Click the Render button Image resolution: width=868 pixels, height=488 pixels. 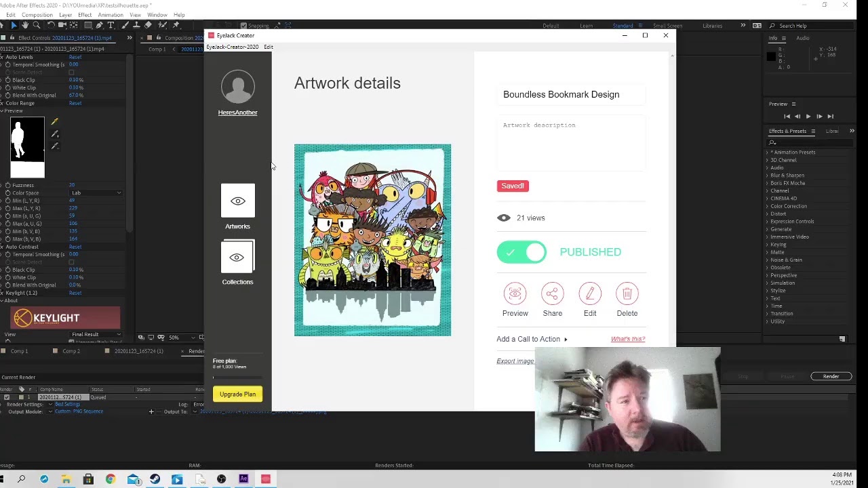click(831, 376)
